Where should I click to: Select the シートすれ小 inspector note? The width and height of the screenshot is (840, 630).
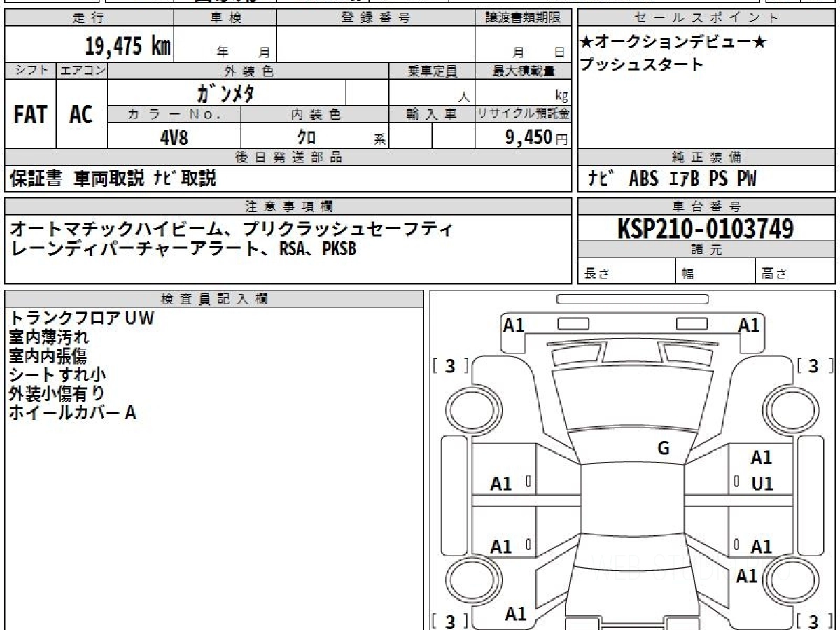(x=58, y=374)
